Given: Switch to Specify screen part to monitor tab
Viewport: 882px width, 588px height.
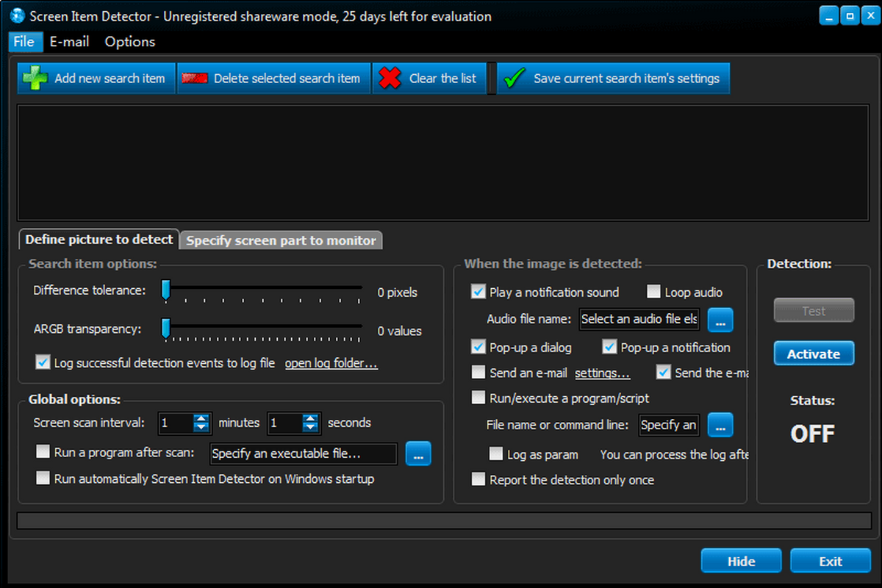Looking at the screenshot, I should (282, 240).
